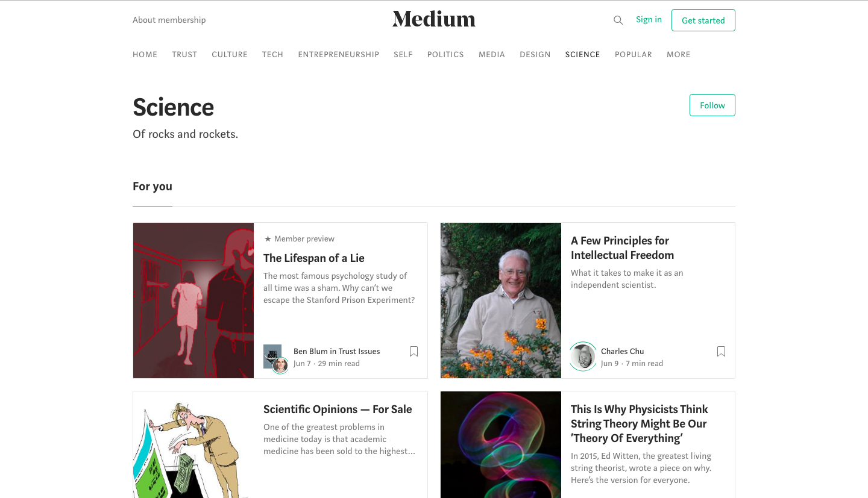This screenshot has width=868, height=498.
Task: Expand the MORE navigation menu
Action: pos(678,54)
